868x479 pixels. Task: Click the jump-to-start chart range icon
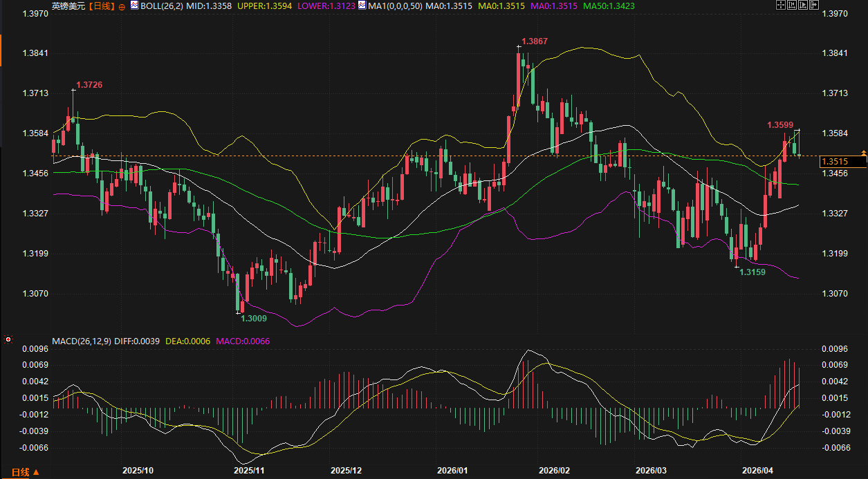click(x=792, y=6)
